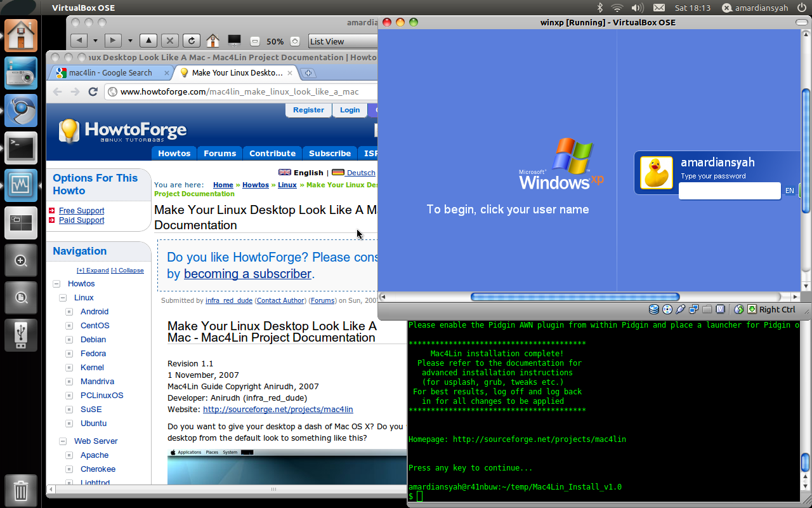
Task: Click VirtualBox mouse integration status icon
Action: pos(739,309)
